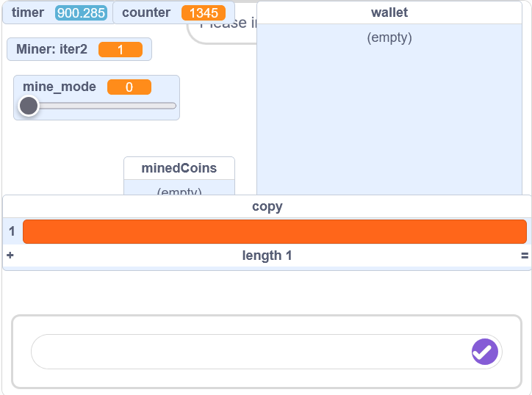532x395 pixels.
Task: Click the counter label
Action: 146,12
